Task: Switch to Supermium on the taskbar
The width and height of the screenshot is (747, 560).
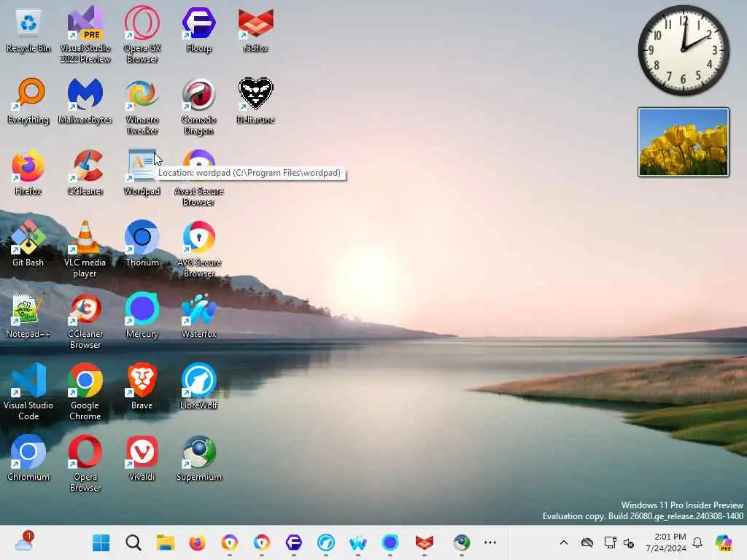Action: (x=461, y=542)
